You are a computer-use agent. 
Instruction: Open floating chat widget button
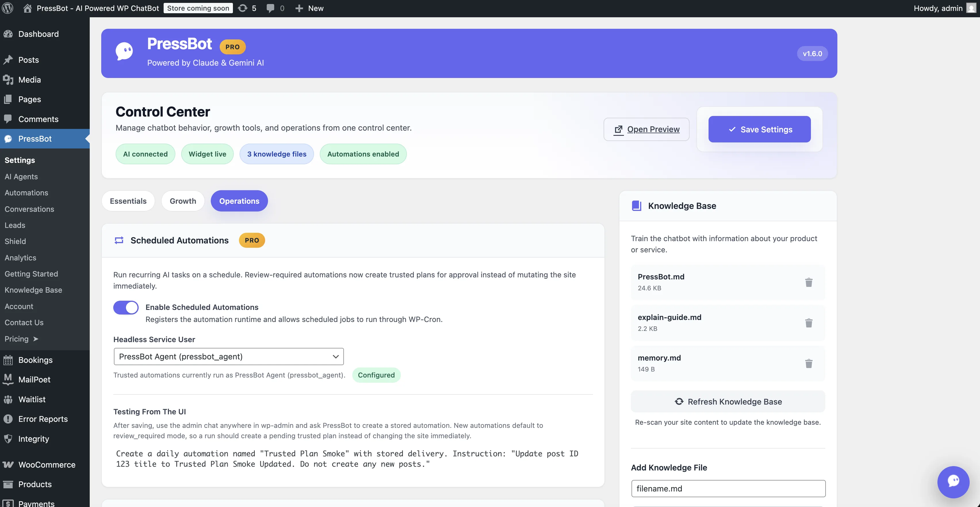tap(953, 482)
